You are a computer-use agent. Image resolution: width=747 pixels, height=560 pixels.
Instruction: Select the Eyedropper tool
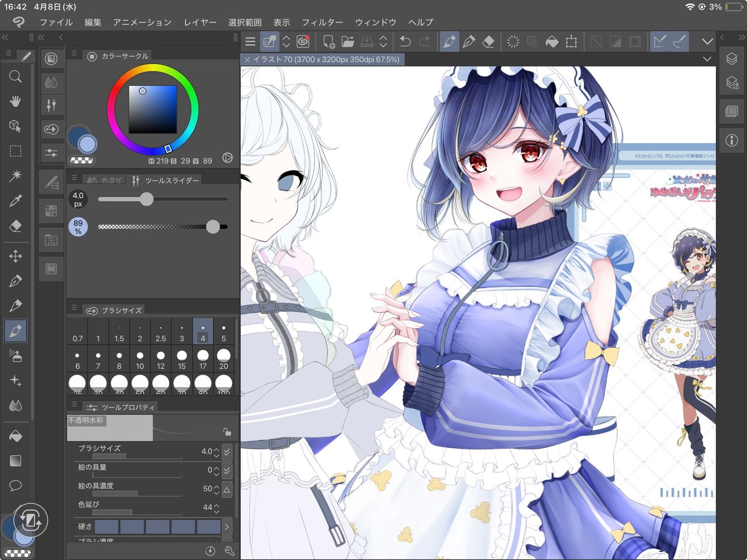pos(16,200)
